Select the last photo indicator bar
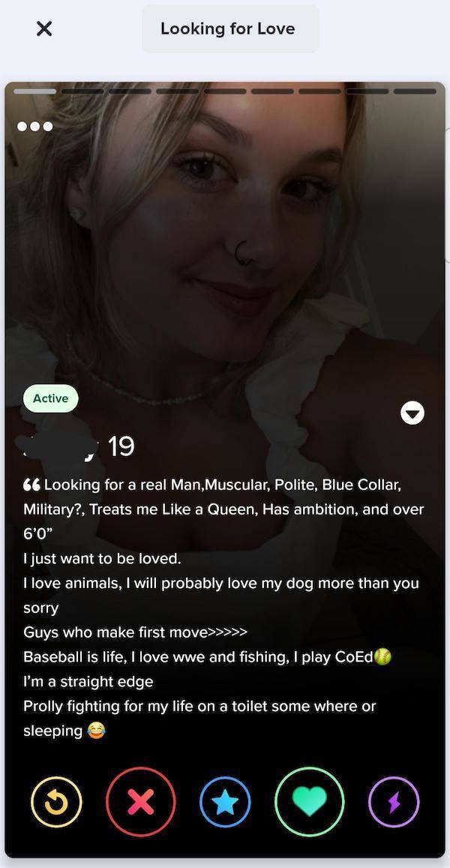This screenshot has height=868, width=450. click(x=415, y=92)
